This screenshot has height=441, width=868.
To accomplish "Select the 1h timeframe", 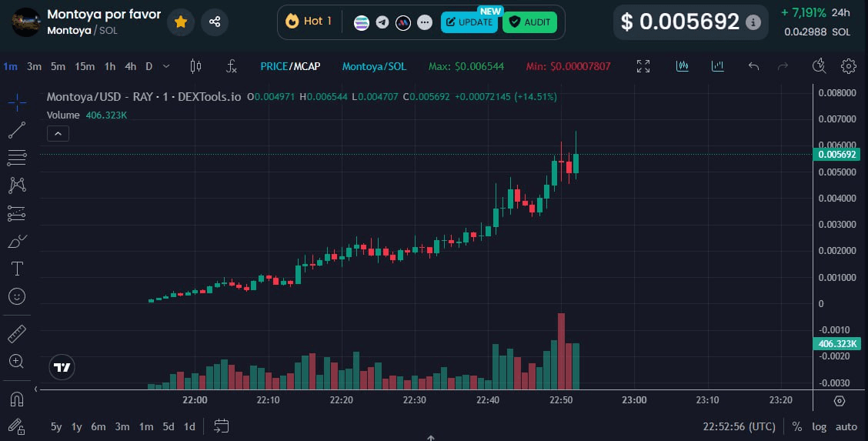I will (110, 66).
